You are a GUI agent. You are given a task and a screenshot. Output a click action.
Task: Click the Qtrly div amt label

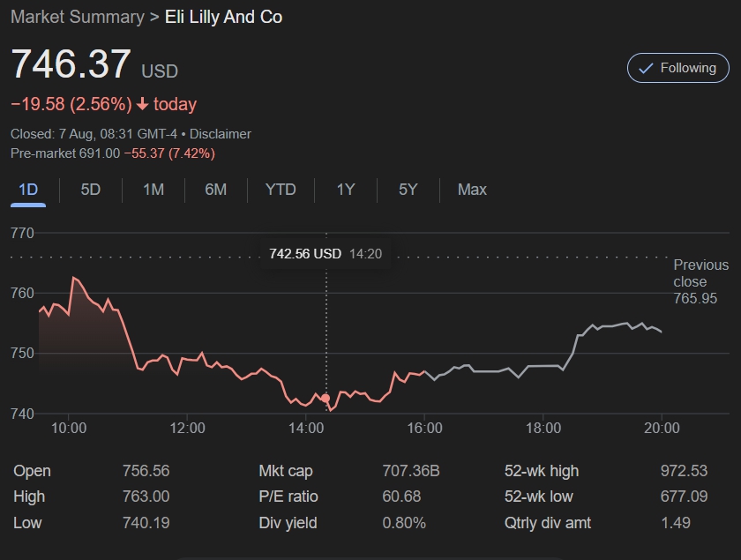pyautogui.click(x=548, y=523)
